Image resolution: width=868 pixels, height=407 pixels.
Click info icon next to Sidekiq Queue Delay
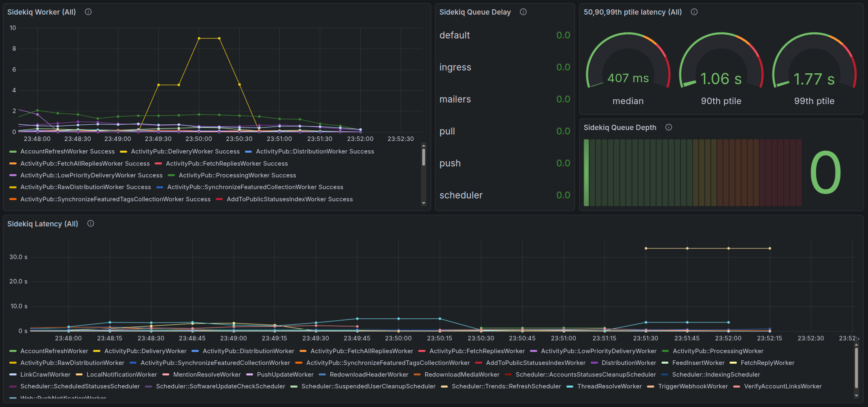click(x=523, y=12)
